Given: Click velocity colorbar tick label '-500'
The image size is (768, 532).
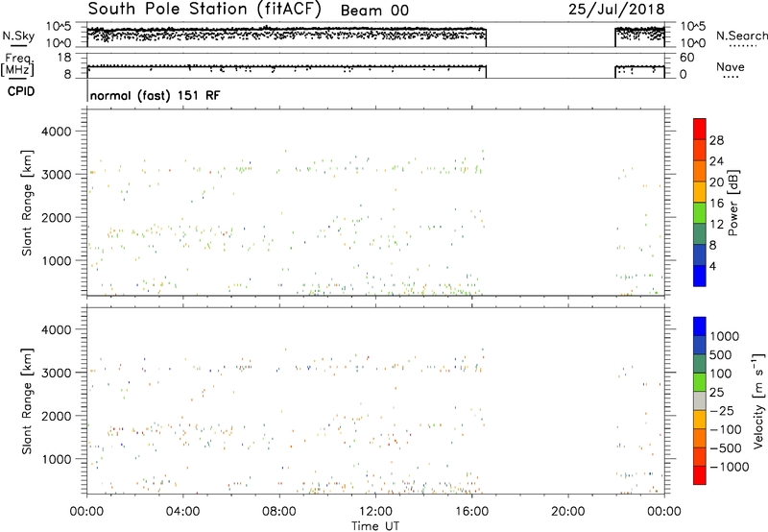Looking at the screenshot, I should click(x=726, y=447).
